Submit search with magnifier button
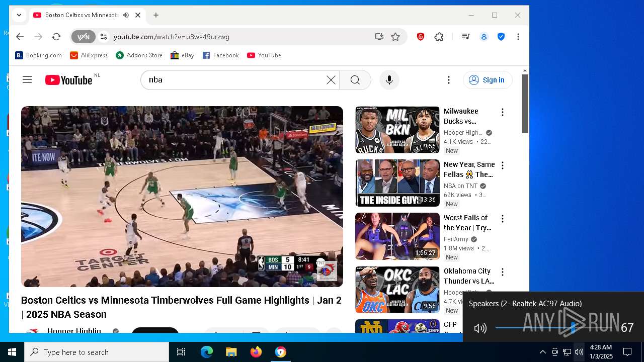 click(x=355, y=80)
